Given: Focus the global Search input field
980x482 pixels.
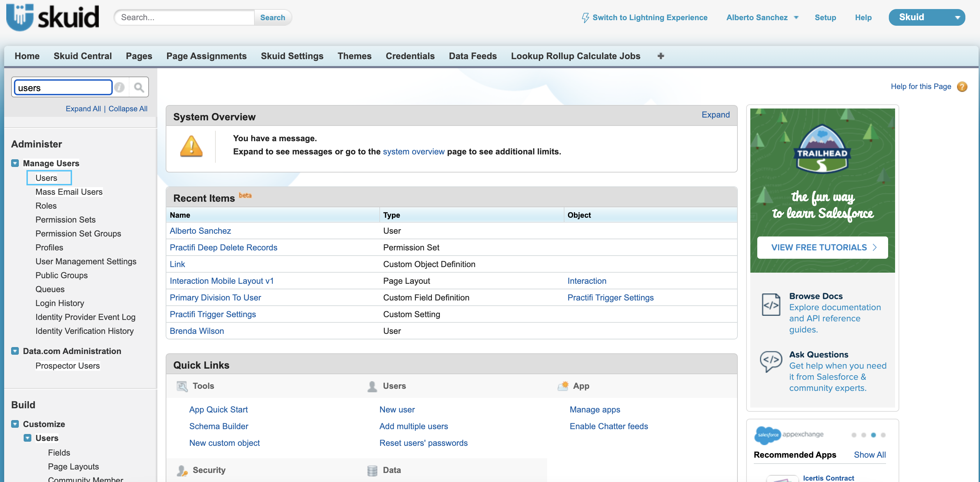Looking at the screenshot, I should coord(185,17).
